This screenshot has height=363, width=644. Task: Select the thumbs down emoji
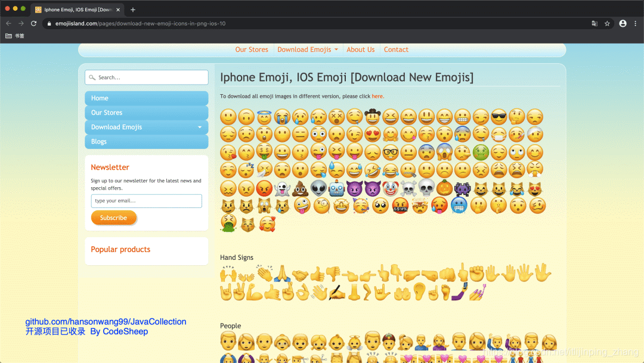[333, 274]
